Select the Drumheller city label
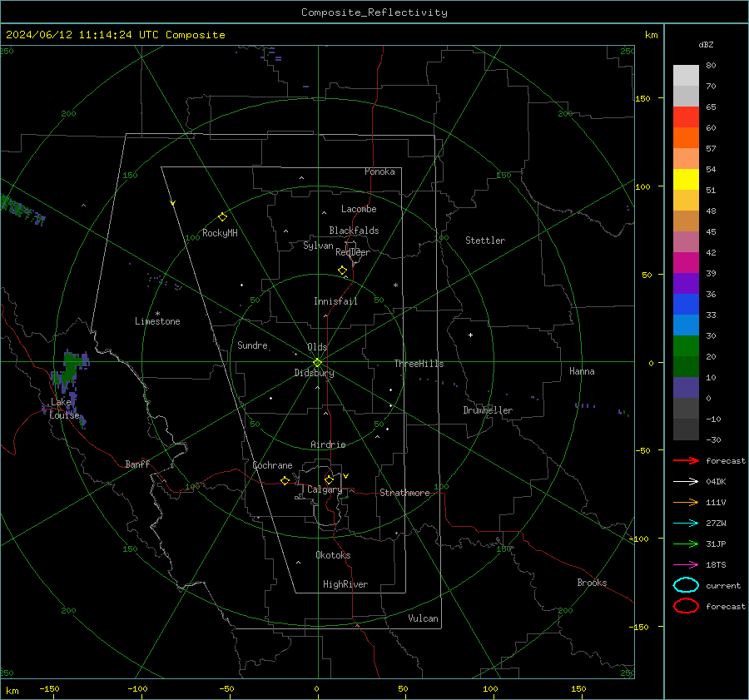Screen dimensions: 749x700 (x=488, y=410)
